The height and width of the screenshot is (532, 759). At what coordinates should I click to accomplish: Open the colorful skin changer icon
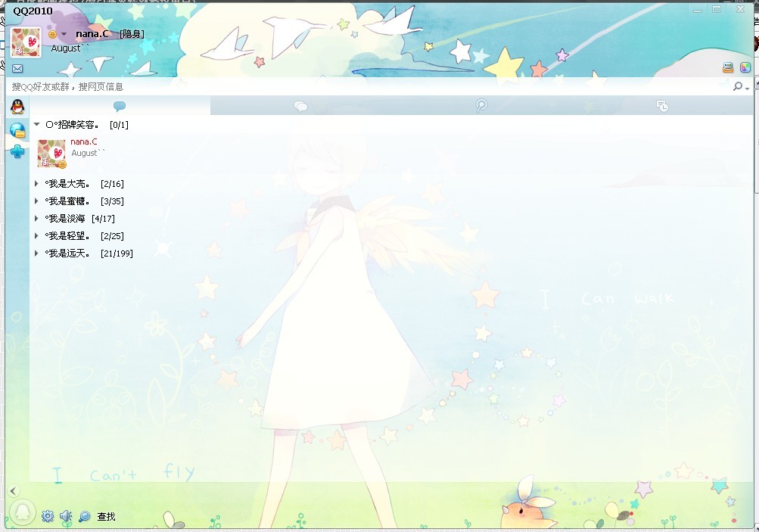(x=745, y=68)
